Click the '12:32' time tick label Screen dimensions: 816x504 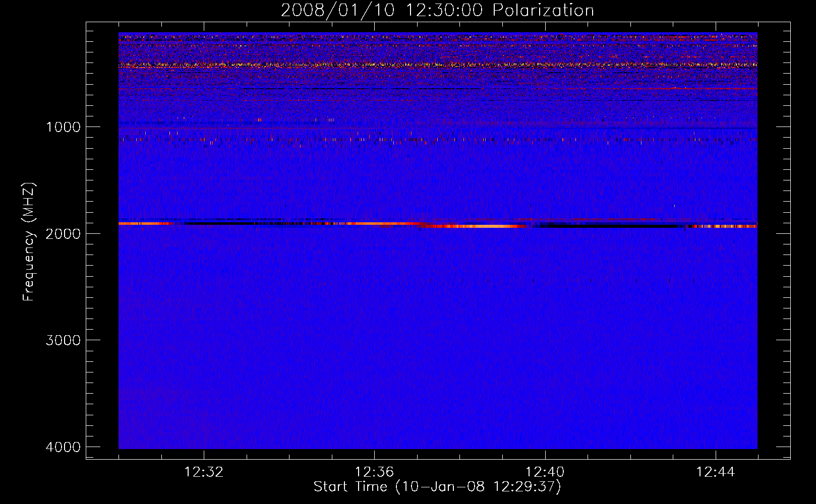pyautogui.click(x=204, y=472)
